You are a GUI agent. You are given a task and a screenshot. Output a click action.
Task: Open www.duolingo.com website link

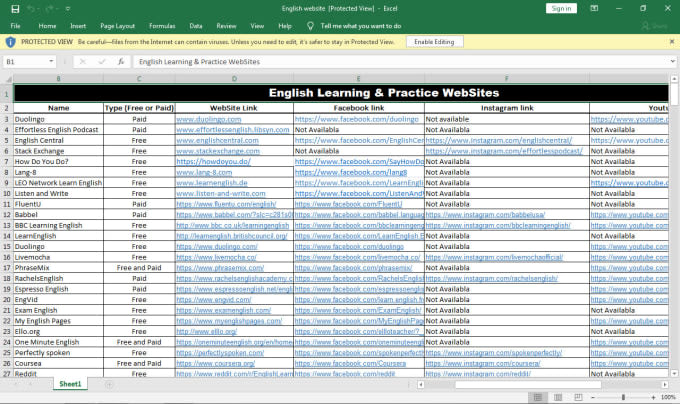click(x=209, y=119)
